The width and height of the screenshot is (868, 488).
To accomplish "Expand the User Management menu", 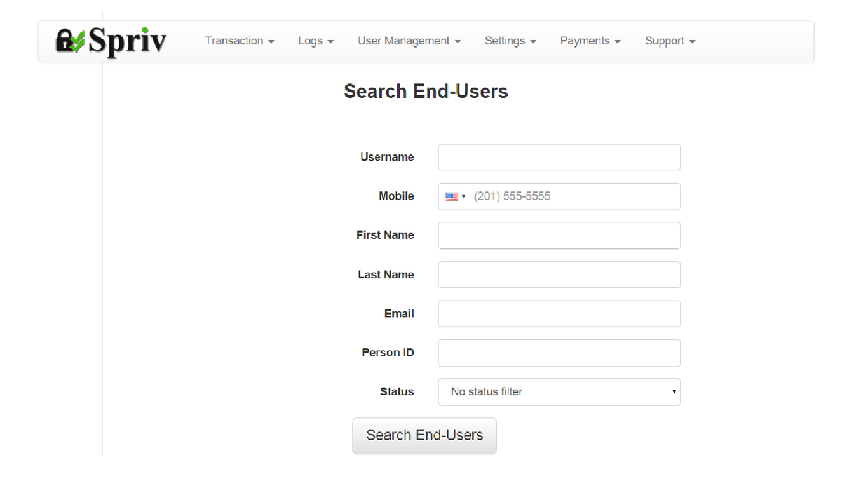I will tap(409, 41).
